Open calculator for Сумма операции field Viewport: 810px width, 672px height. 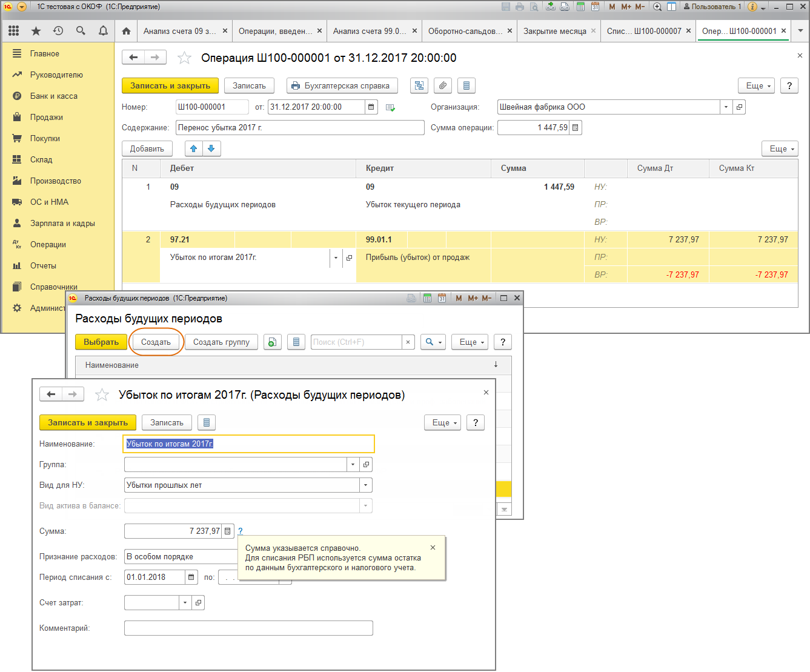pos(575,128)
